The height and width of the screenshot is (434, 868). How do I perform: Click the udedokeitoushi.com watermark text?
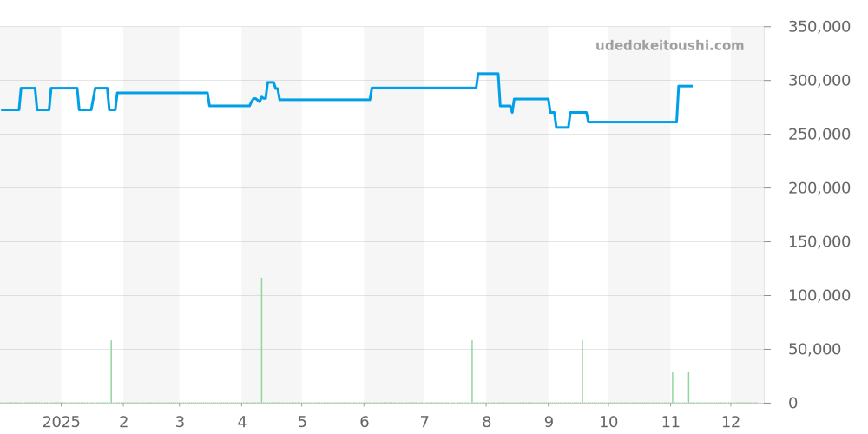(669, 46)
